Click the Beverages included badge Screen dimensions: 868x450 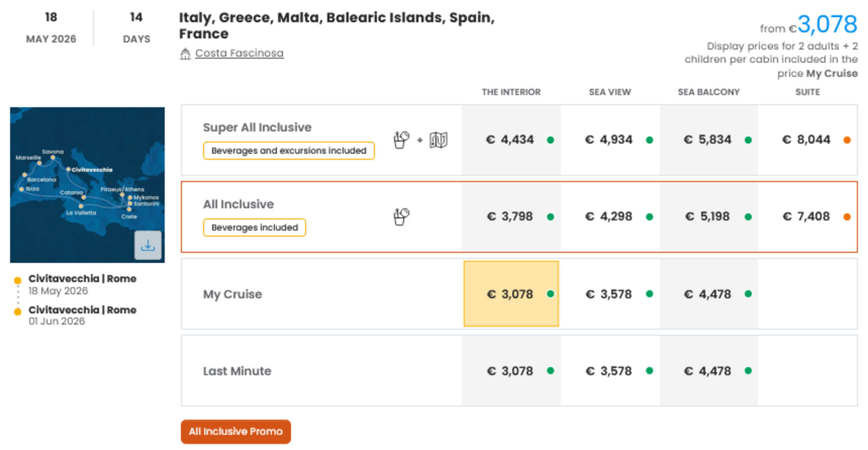254,228
